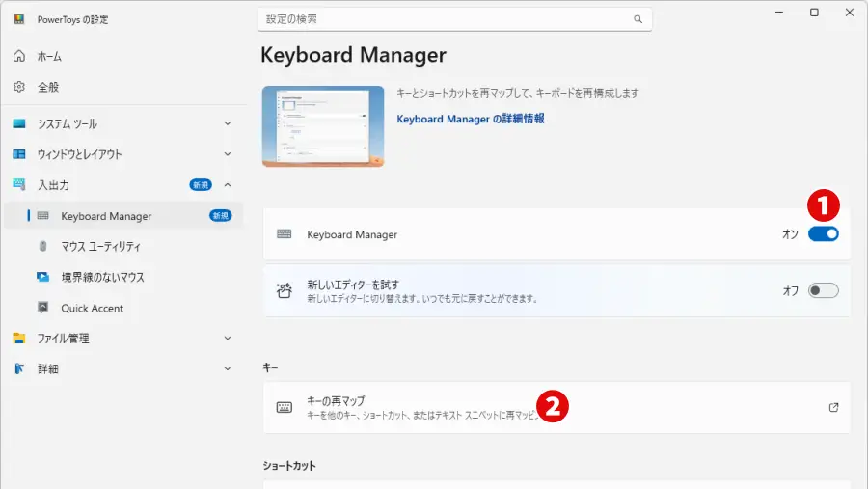Viewport: 868px width, 489px height.
Task: Click the Home house icon
Action: (x=19, y=56)
